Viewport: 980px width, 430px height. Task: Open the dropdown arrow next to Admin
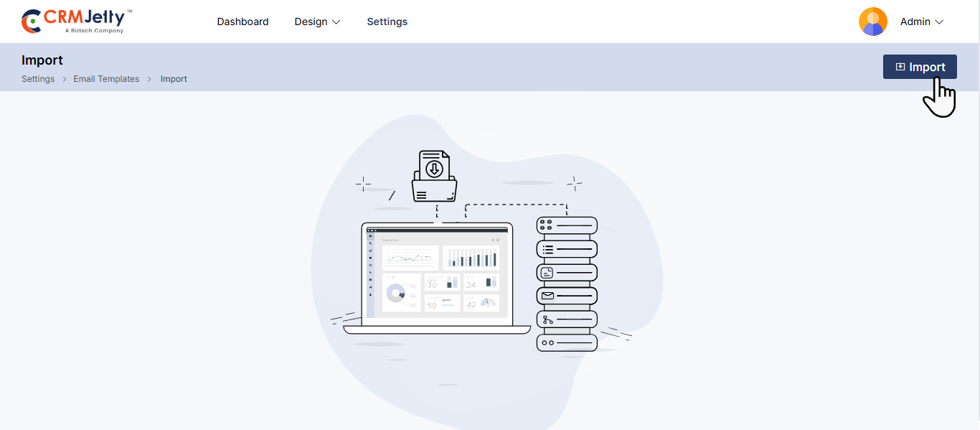pos(939,22)
